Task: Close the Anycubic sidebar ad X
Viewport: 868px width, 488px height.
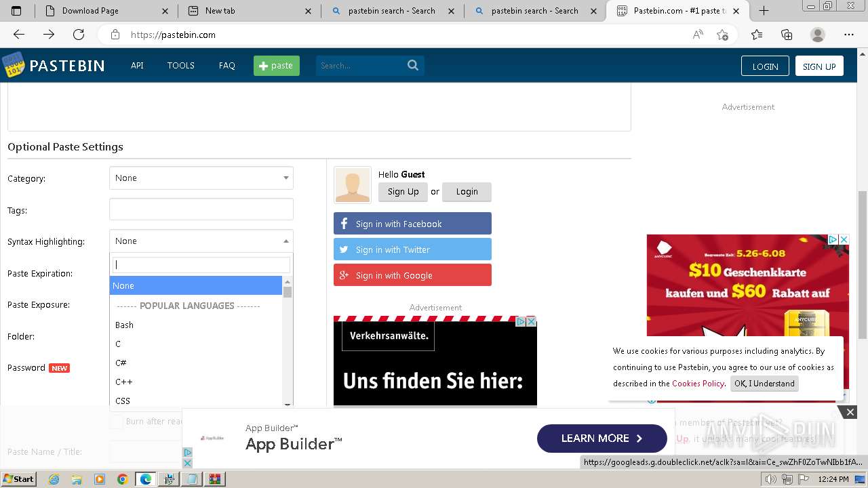Action: pyautogui.click(x=844, y=240)
